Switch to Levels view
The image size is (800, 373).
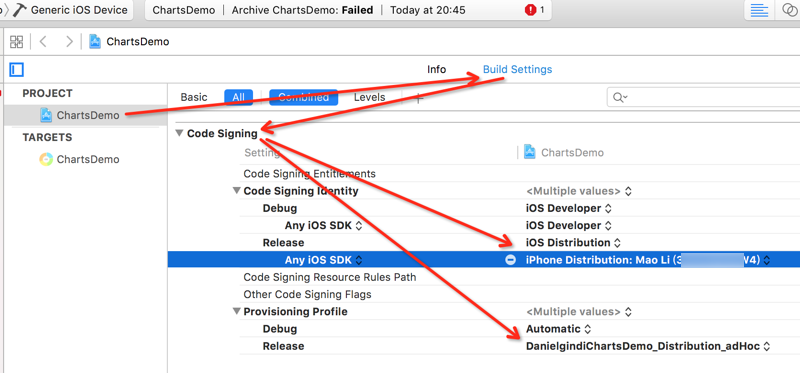click(369, 97)
